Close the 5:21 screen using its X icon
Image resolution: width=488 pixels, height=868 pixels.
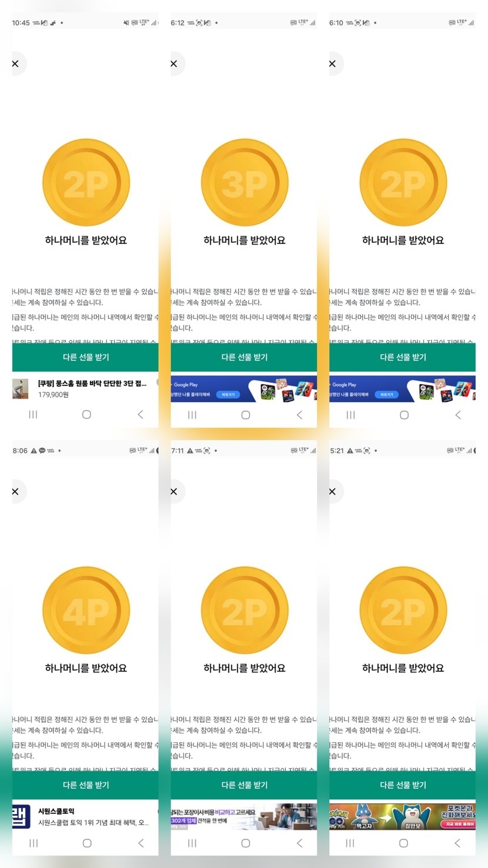pos(333,492)
